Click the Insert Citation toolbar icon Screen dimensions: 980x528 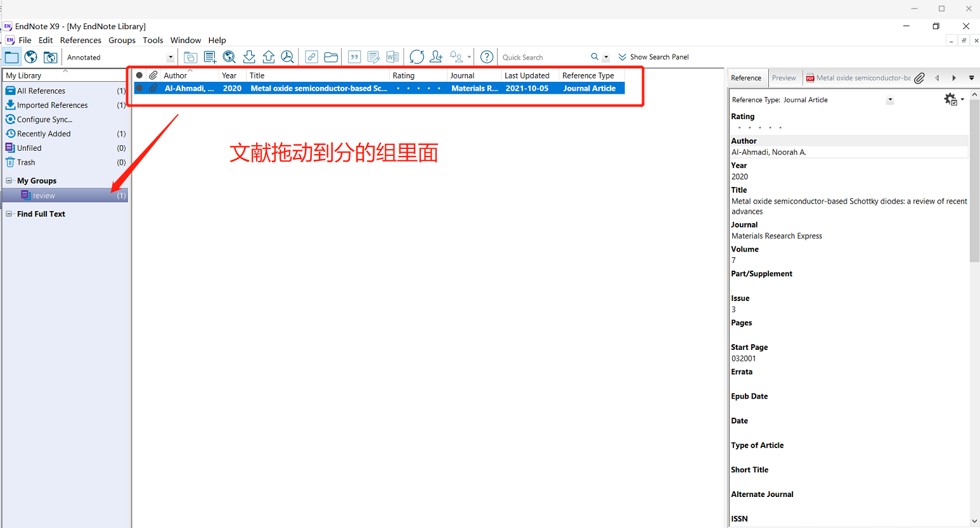pos(354,57)
